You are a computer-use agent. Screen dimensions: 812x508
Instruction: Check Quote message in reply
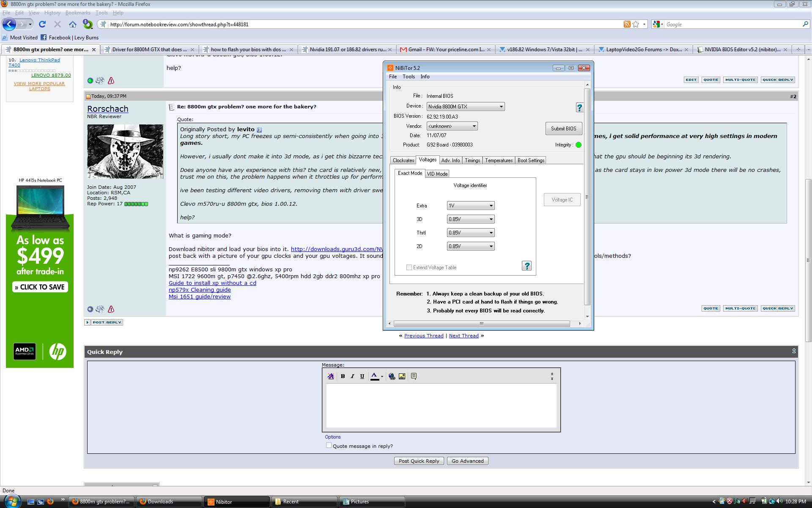point(329,445)
